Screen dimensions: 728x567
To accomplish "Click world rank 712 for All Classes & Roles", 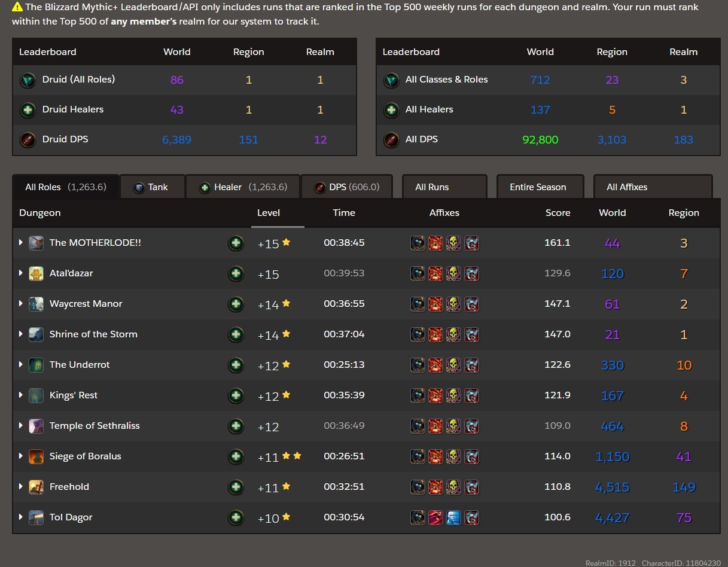I will coord(540,80).
